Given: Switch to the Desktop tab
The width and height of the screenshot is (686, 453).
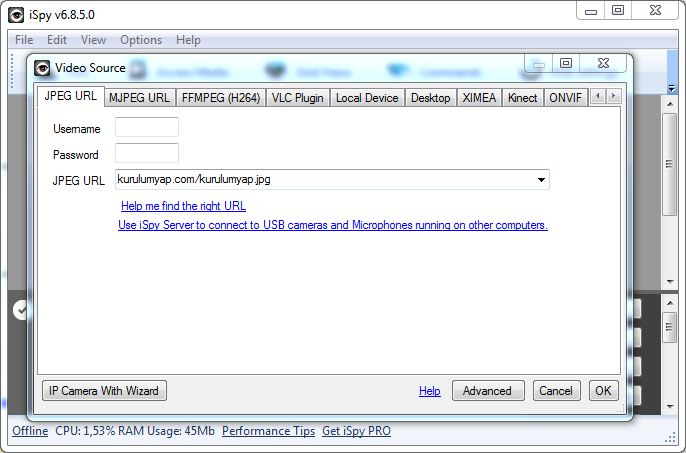Looking at the screenshot, I should pos(430,98).
